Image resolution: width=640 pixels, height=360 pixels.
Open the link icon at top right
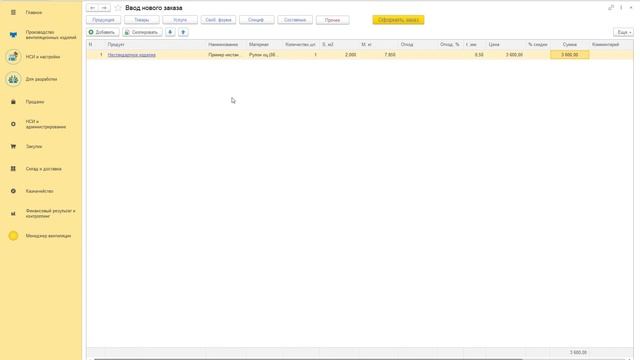(x=611, y=8)
